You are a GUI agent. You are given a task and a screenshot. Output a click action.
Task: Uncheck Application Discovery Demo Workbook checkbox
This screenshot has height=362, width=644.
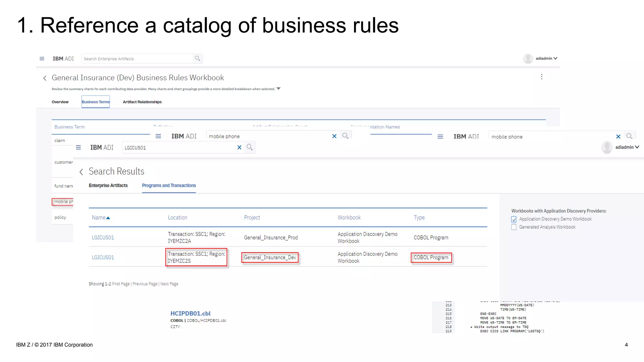coord(514,219)
